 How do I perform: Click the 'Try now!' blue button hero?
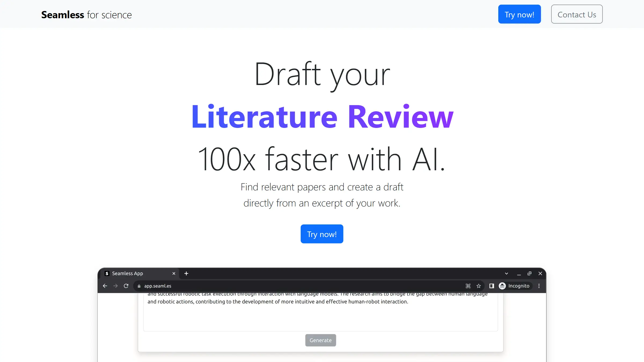tap(321, 234)
